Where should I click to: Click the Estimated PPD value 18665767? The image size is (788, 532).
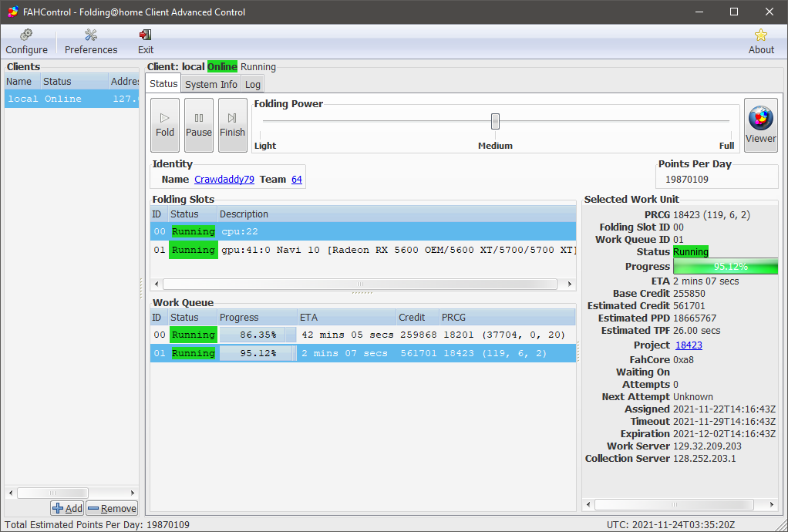(x=695, y=318)
